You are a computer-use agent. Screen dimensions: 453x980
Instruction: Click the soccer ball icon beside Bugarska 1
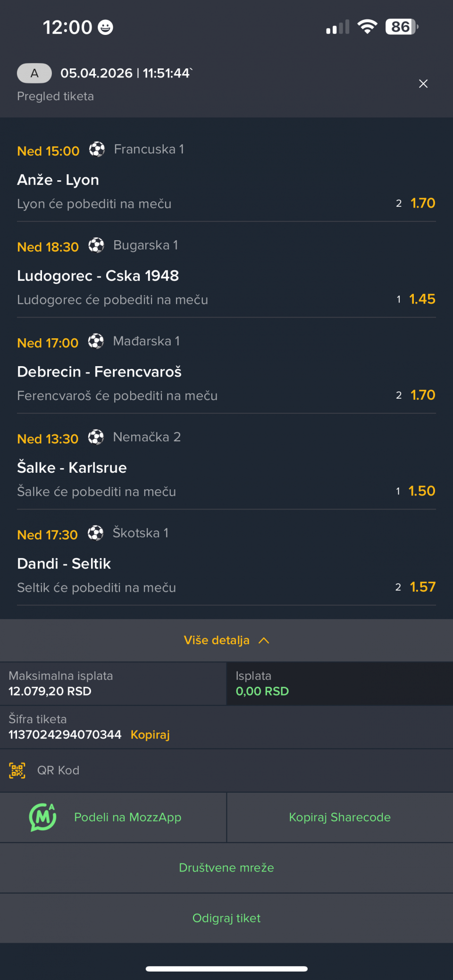coord(96,245)
